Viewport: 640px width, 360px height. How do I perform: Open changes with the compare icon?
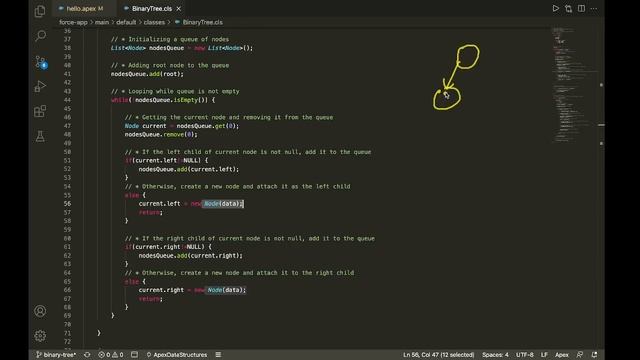click(x=569, y=8)
